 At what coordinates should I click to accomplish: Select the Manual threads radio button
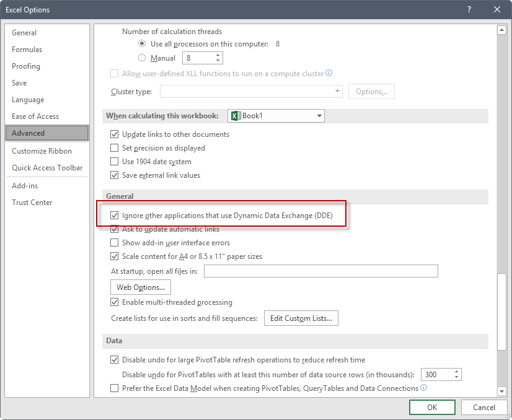click(x=142, y=58)
